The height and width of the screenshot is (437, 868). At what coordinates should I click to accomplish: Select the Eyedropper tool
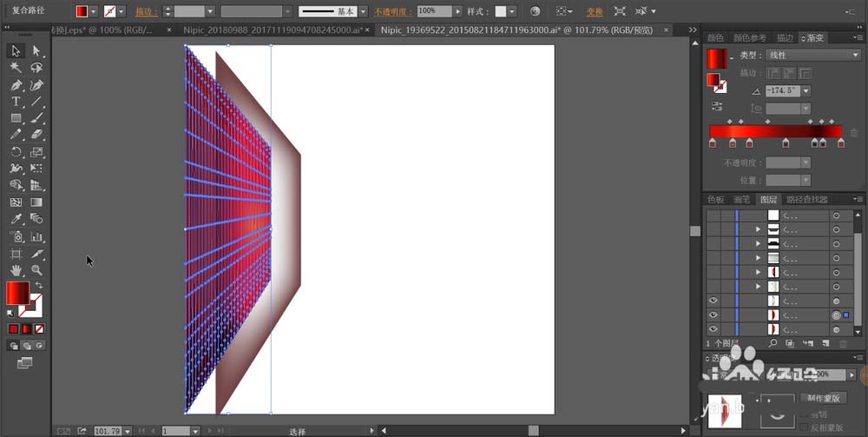click(x=16, y=219)
